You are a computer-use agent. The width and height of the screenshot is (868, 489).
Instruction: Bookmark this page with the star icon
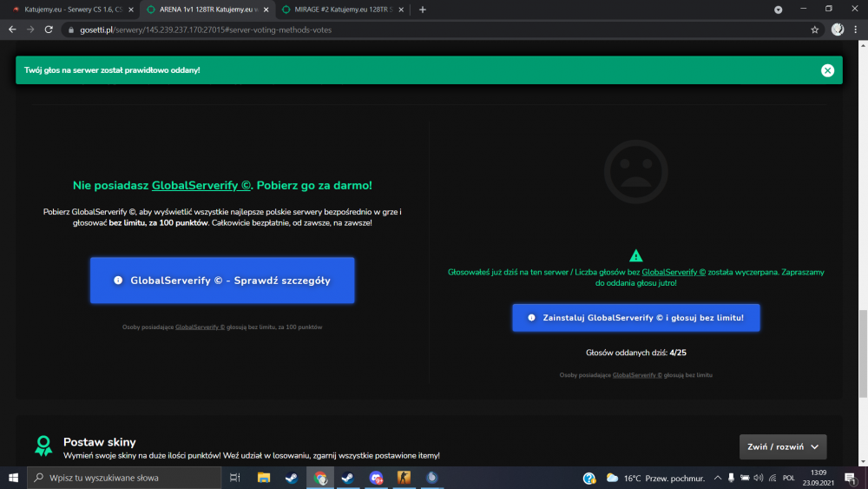814,30
